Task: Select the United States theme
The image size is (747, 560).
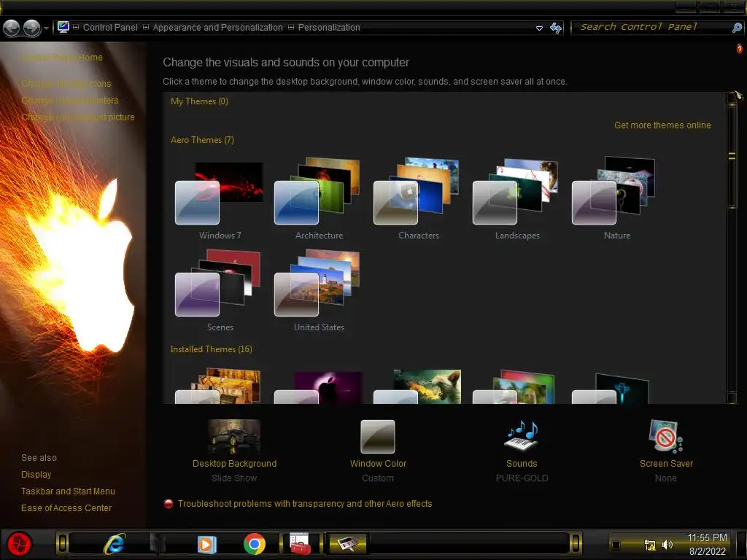Action: point(319,292)
